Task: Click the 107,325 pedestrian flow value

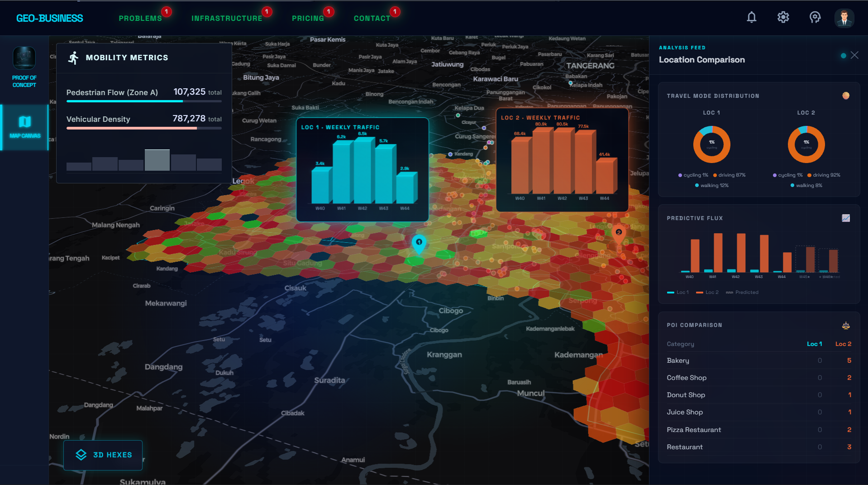Action: click(x=190, y=92)
